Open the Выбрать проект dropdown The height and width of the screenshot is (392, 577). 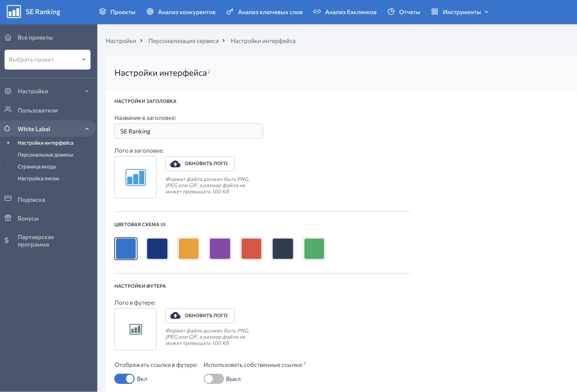point(47,60)
